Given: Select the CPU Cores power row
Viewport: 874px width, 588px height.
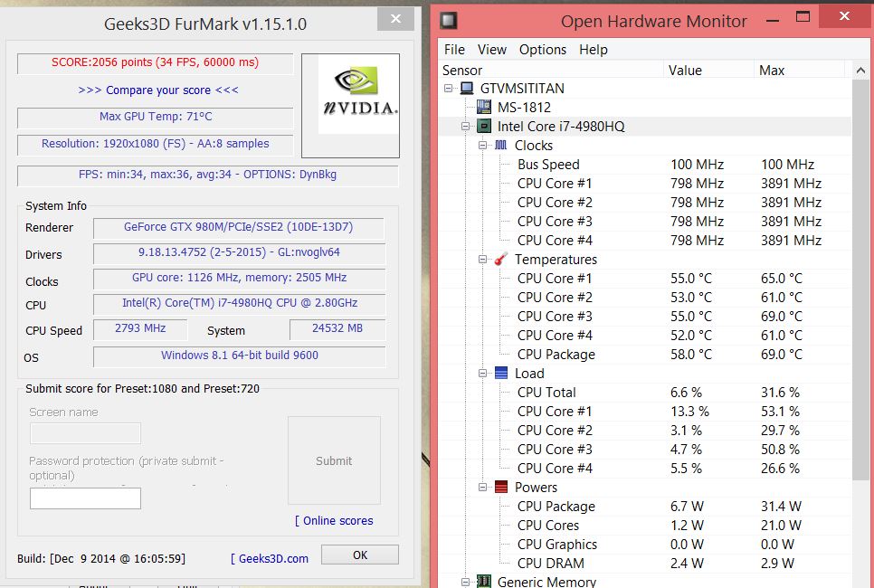Looking at the screenshot, I should (645, 525).
